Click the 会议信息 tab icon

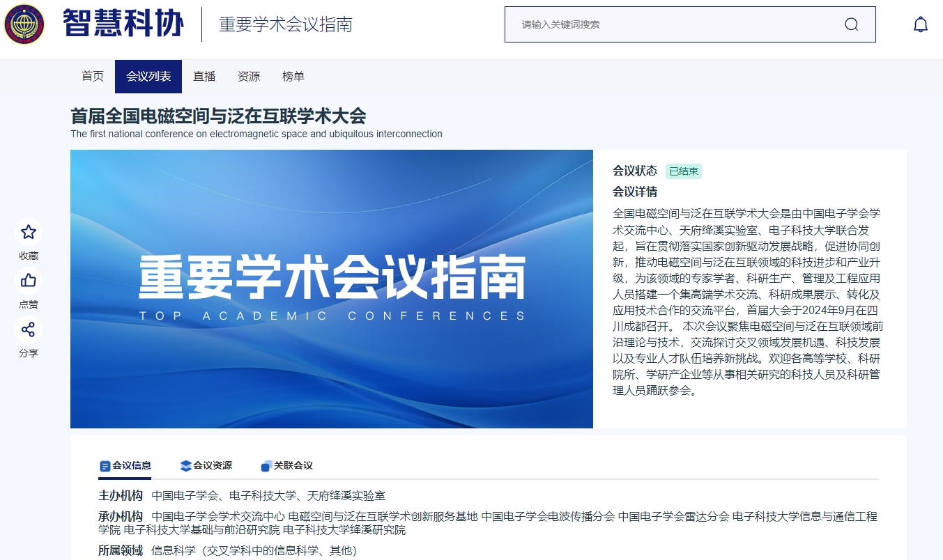[105, 466]
